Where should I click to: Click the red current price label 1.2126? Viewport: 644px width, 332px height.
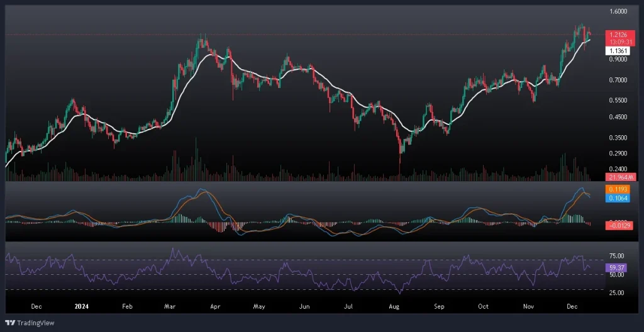pyautogui.click(x=618, y=34)
